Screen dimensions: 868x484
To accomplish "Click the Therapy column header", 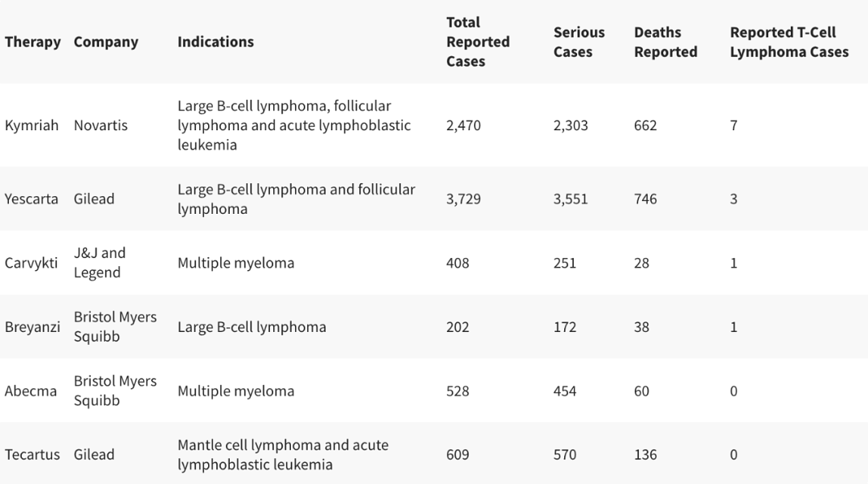I will 33,42.
